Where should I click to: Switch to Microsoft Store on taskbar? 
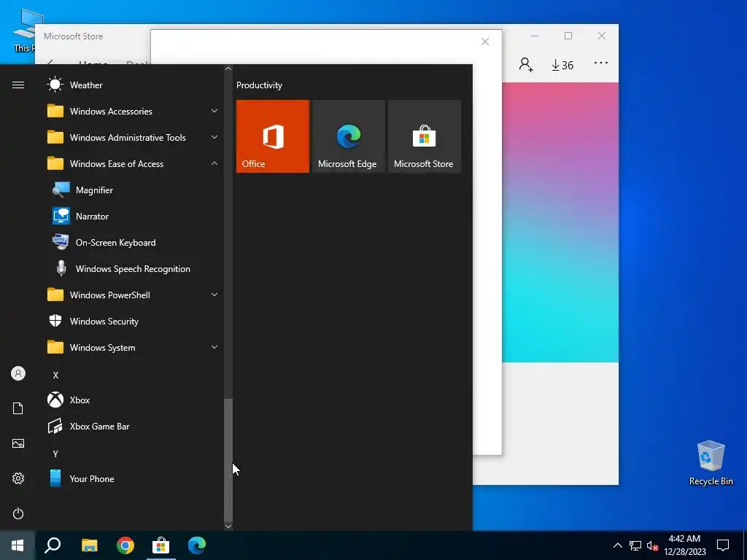click(161, 545)
